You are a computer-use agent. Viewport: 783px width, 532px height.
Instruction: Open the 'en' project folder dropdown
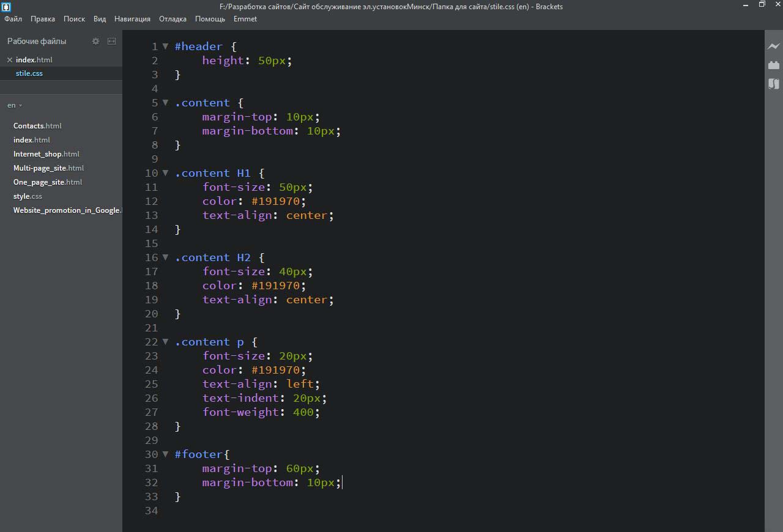click(x=15, y=105)
